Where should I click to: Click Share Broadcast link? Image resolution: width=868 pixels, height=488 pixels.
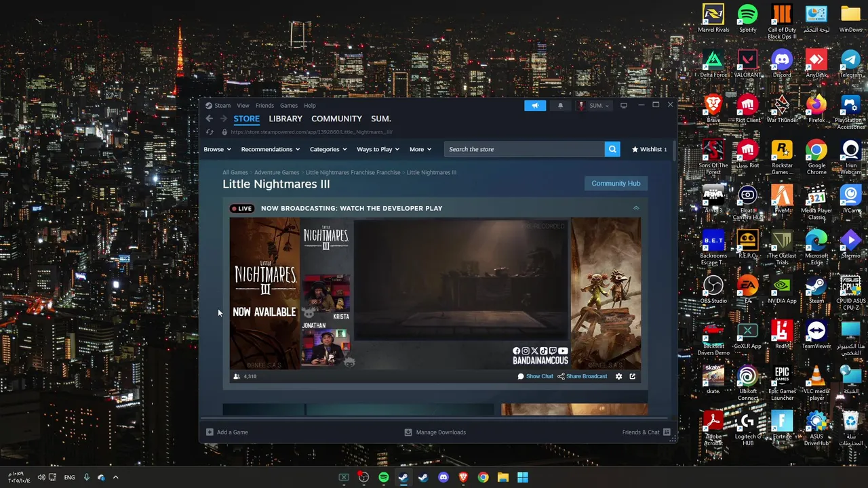[583, 376]
